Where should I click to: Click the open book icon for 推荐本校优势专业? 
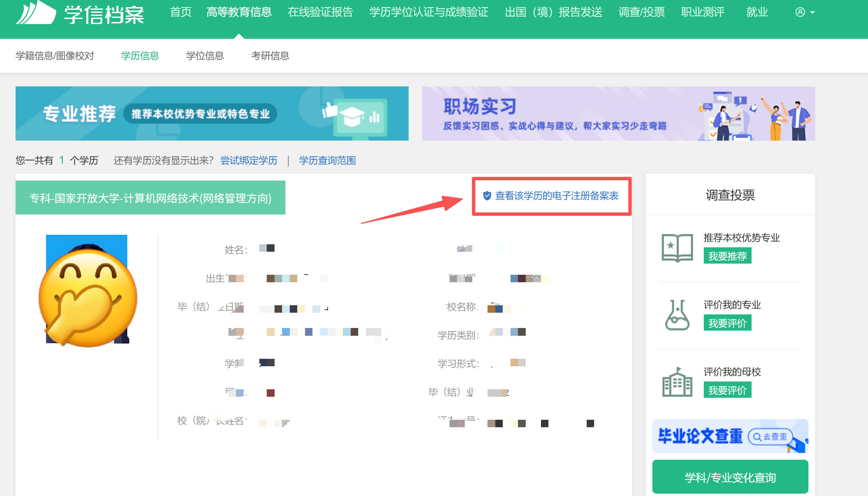point(677,248)
